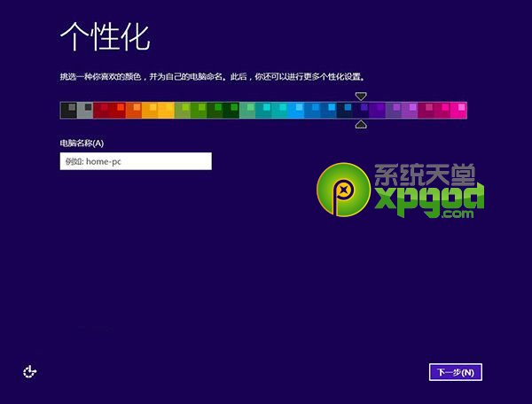Image resolution: width=532 pixels, height=404 pixels.
Task: Choose the olive light-green swatch
Action: (183, 110)
